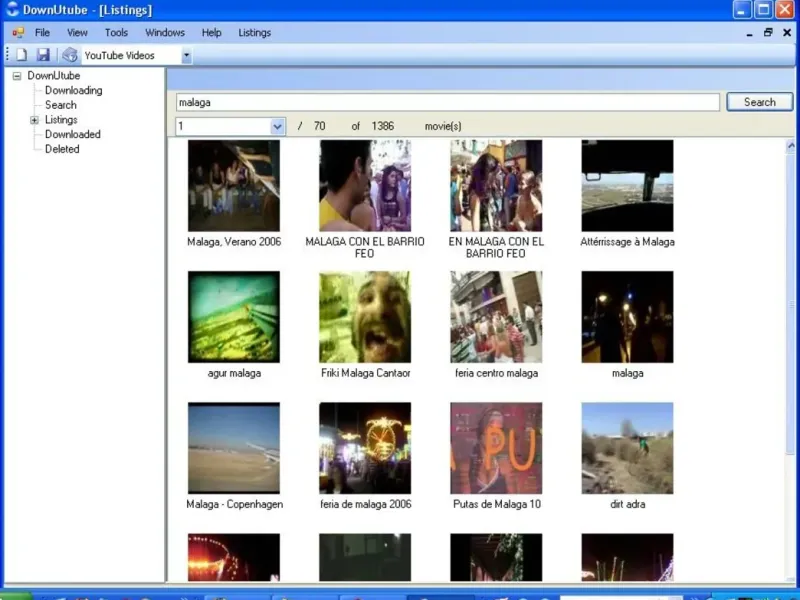Select the Attérrissage à Malaga thumbnail
The height and width of the screenshot is (600, 800).
point(627,186)
